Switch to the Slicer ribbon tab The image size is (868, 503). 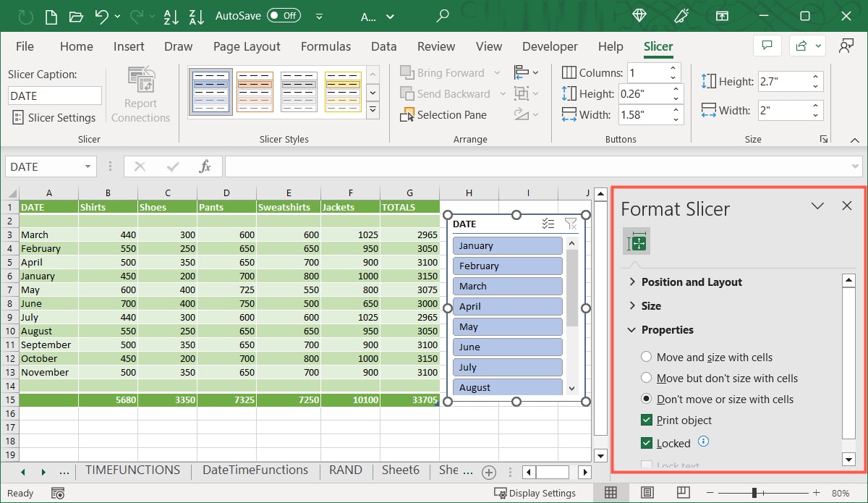(657, 46)
